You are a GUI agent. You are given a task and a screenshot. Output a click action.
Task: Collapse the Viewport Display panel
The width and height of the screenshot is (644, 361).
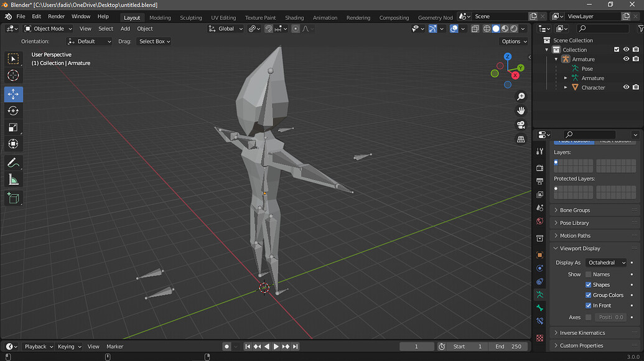pyautogui.click(x=594, y=248)
